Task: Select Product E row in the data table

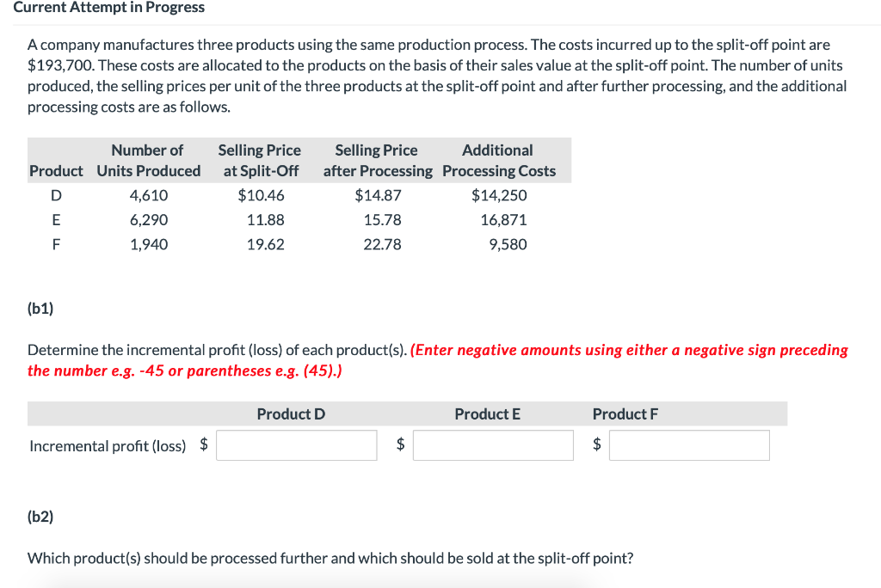Action: coord(56,220)
